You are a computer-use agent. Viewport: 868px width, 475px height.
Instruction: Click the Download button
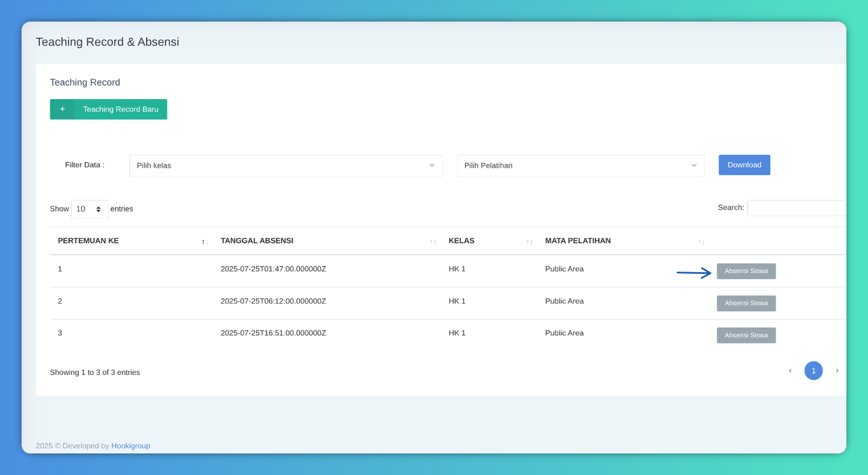[x=744, y=165]
